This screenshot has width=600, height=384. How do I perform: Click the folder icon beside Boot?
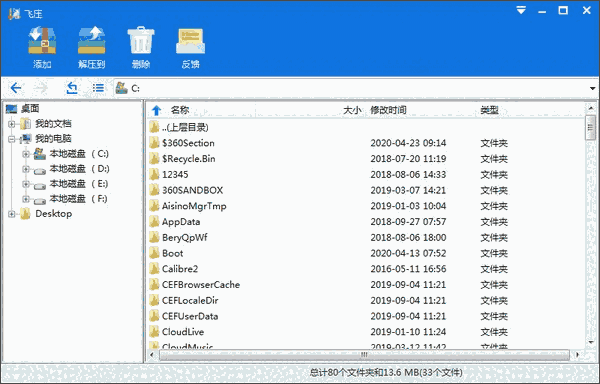coord(154,253)
